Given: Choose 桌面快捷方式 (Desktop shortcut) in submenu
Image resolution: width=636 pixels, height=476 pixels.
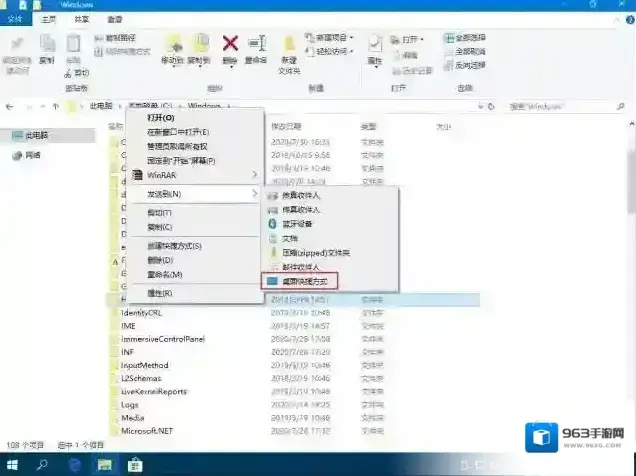Looking at the screenshot, I should [300, 281].
